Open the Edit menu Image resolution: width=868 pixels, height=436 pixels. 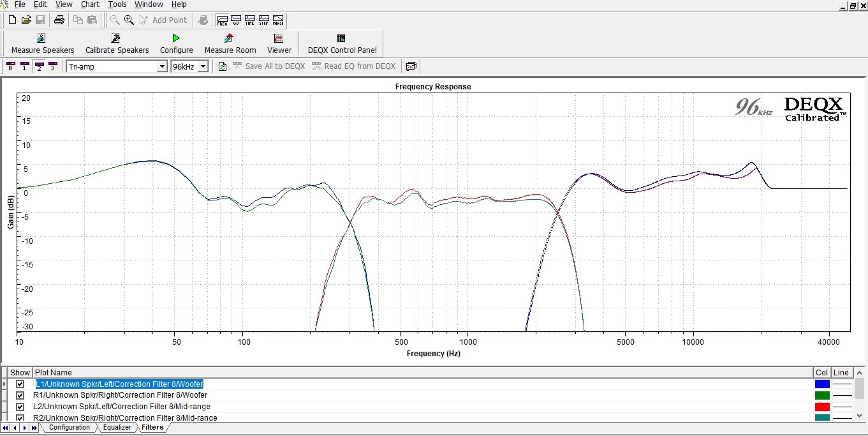40,4
